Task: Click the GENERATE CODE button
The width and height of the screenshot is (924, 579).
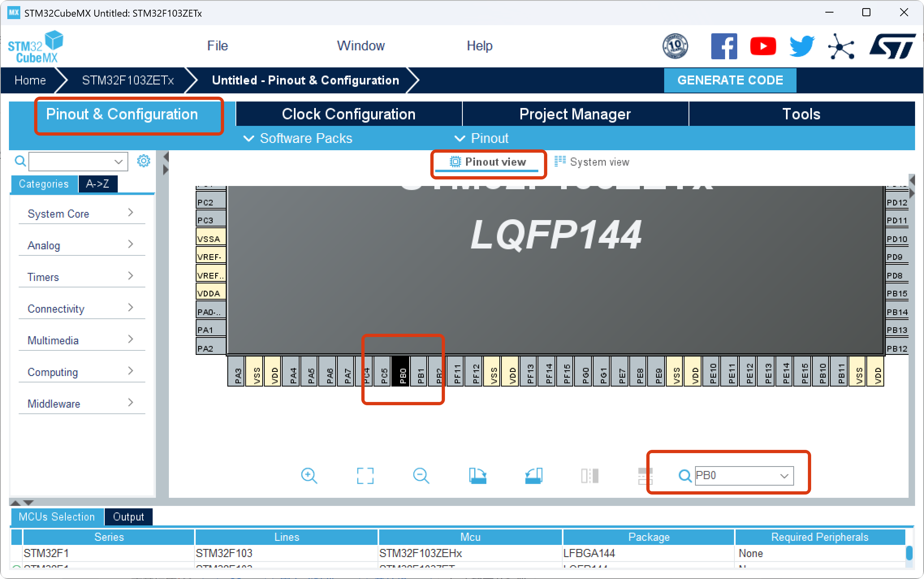Action: coord(730,80)
